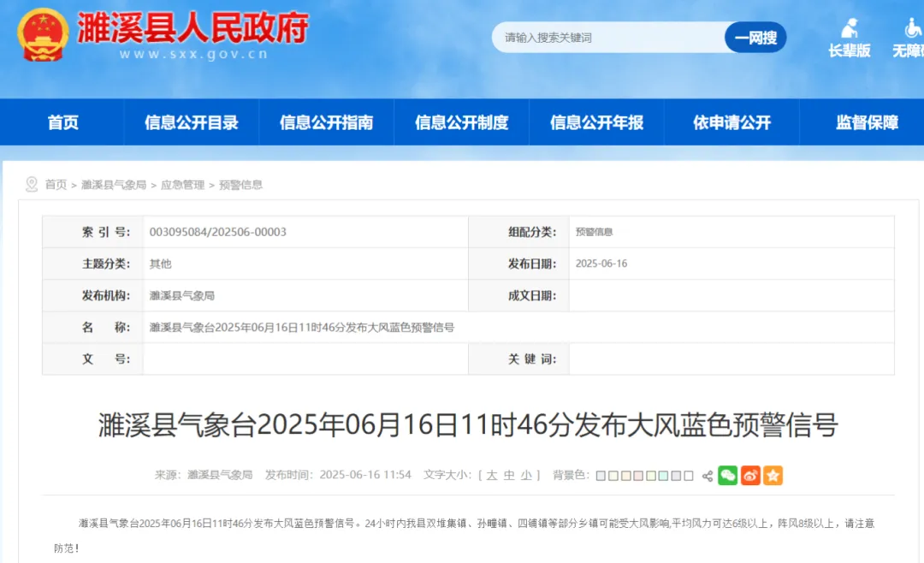The image size is (924, 563).
Task: Click the 名称 row warning title text
Action: pos(302,327)
